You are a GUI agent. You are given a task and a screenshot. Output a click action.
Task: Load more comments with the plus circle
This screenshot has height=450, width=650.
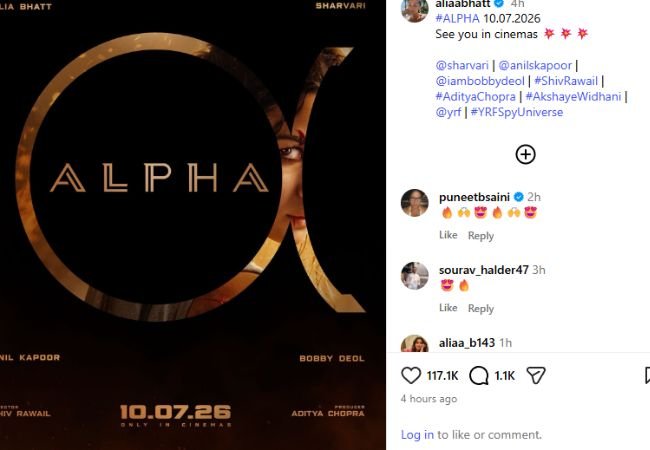pos(525,155)
